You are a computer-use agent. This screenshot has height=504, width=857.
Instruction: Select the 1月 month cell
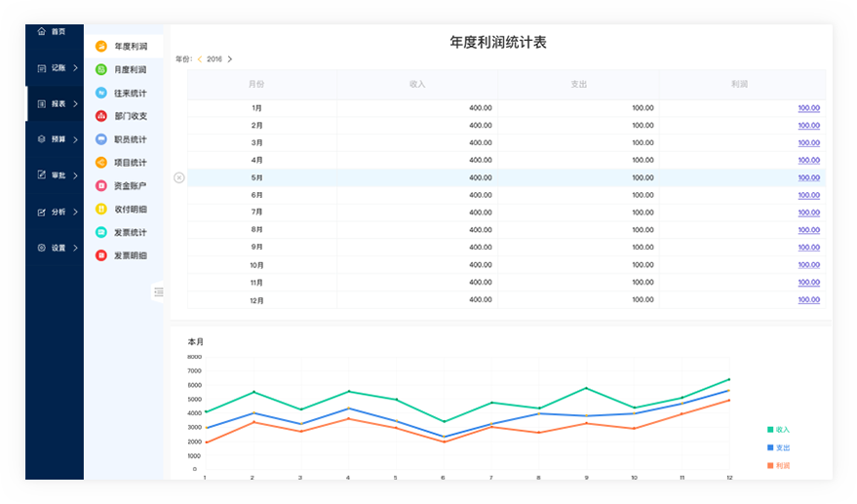click(256, 108)
